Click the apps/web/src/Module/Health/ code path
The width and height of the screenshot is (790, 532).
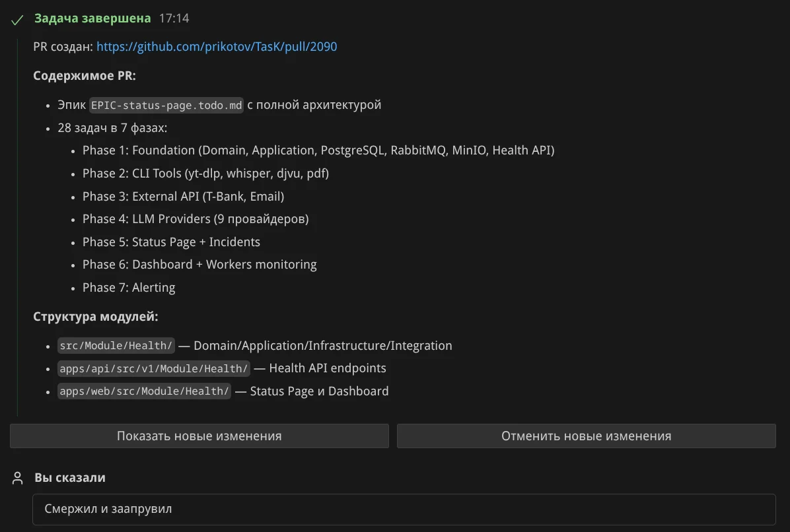point(145,391)
